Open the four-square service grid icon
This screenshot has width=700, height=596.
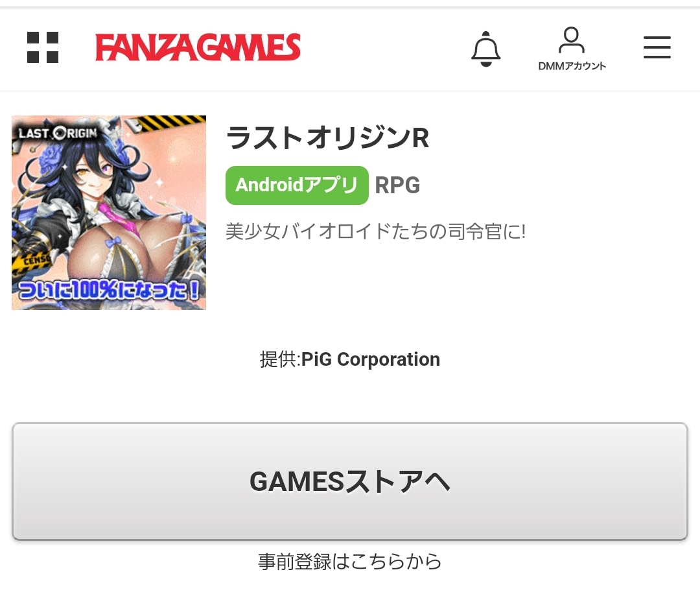click(x=43, y=47)
